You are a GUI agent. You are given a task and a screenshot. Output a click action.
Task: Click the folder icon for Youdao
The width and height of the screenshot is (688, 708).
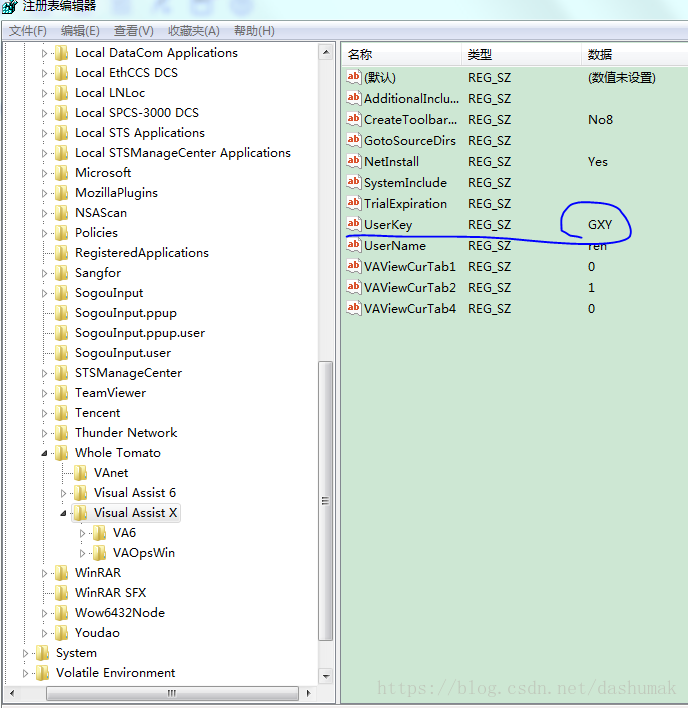pos(61,633)
